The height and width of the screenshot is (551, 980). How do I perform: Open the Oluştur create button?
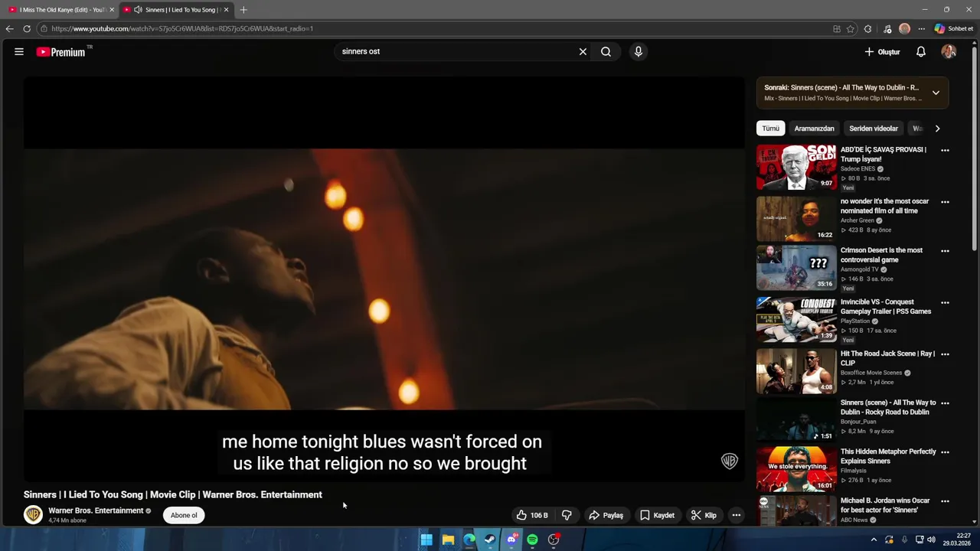882,52
